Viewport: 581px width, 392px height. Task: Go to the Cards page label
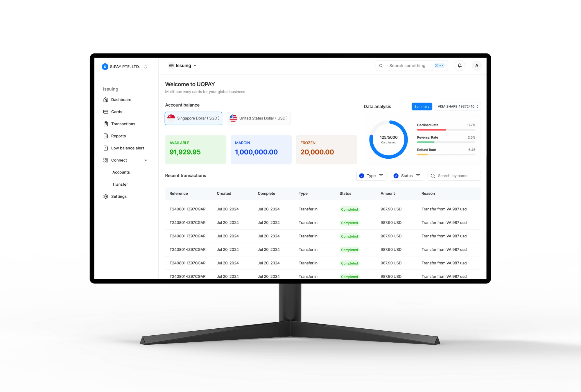(x=116, y=112)
